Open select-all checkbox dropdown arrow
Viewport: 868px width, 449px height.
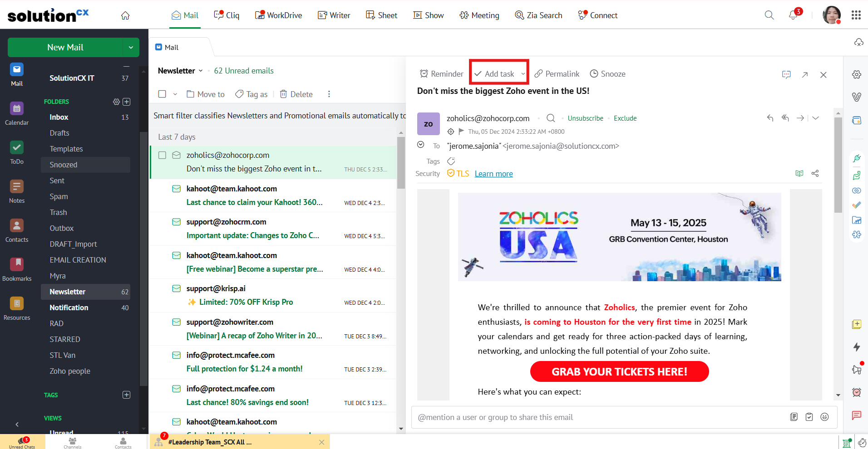(175, 94)
